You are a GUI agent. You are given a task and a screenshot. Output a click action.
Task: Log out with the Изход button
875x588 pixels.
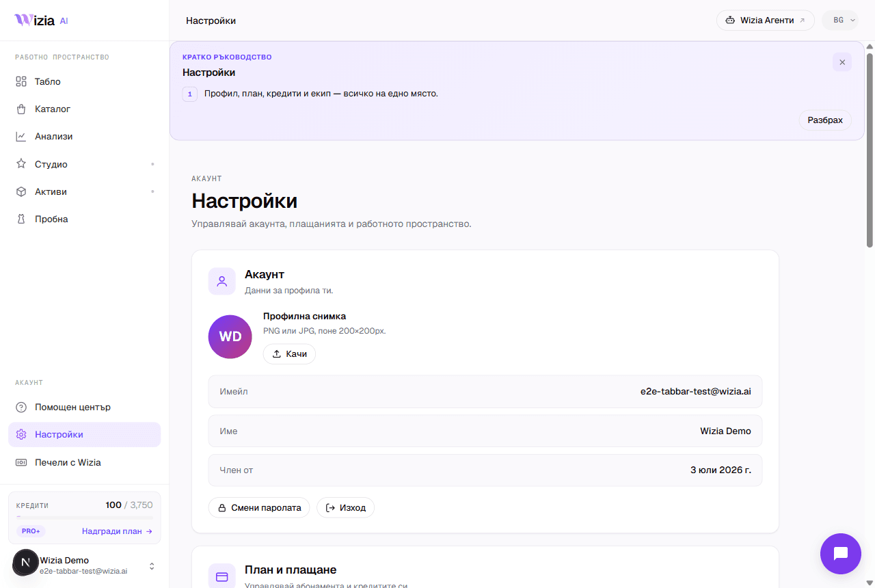tap(345, 508)
